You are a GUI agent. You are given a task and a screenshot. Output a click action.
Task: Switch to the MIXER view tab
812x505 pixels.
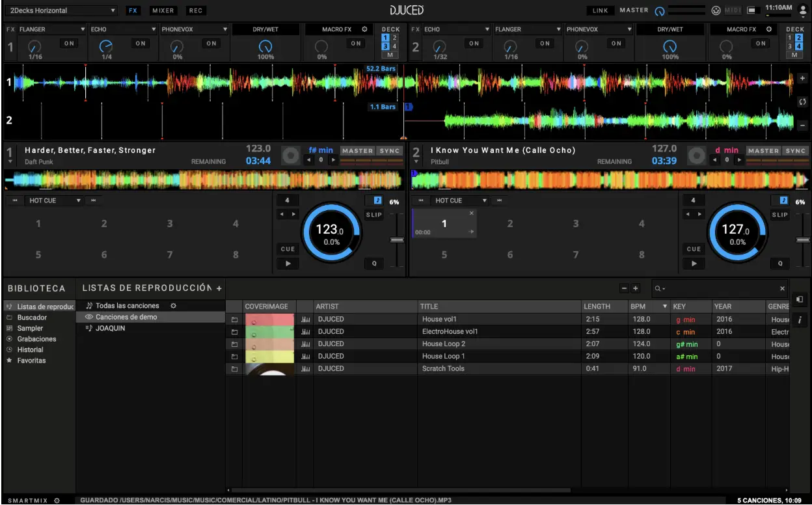163,10
